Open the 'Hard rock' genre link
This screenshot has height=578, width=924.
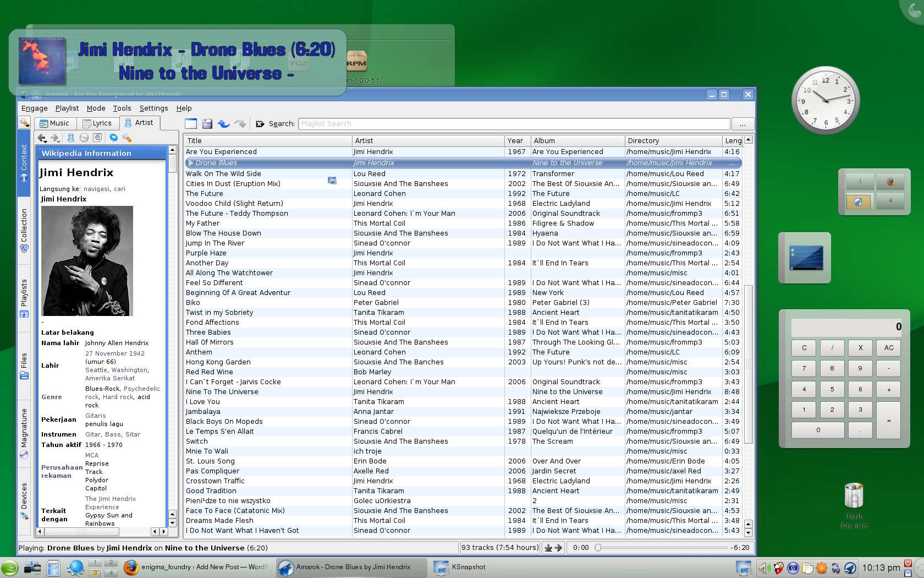(x=118, y=397)
